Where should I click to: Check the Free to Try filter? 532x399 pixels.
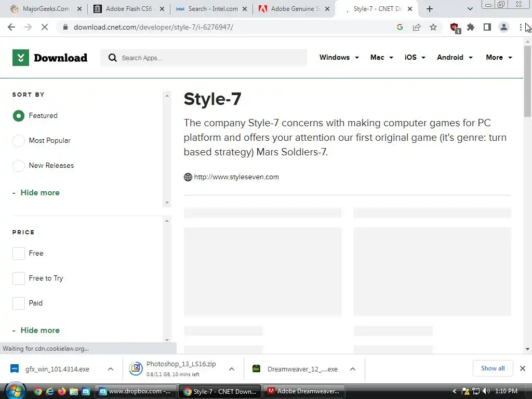tap(19, 278)
